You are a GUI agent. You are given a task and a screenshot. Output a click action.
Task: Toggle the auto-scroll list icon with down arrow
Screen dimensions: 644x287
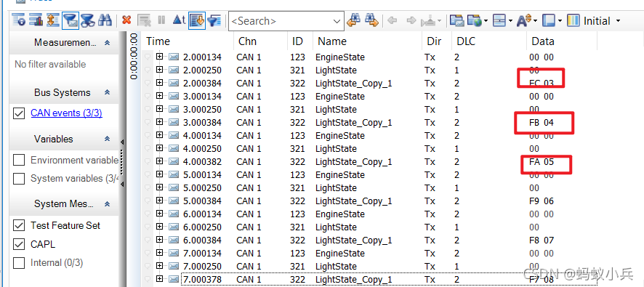tap(197, 20)
